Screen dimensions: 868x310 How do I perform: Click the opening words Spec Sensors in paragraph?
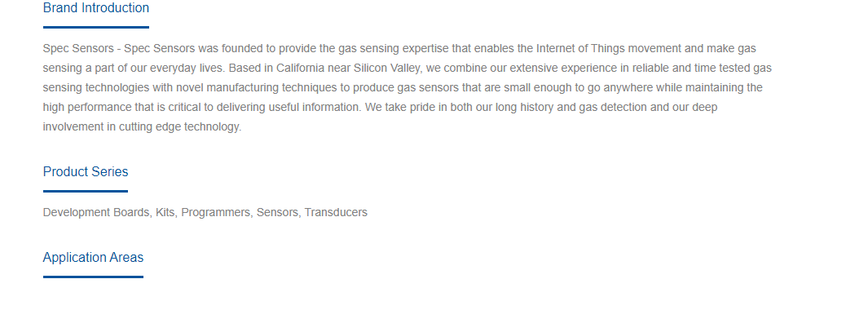coord(78,49)
